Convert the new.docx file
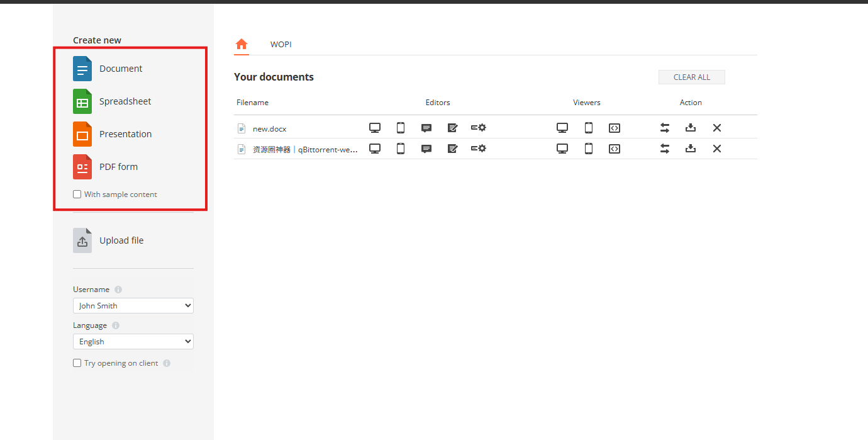 [665, 128]
